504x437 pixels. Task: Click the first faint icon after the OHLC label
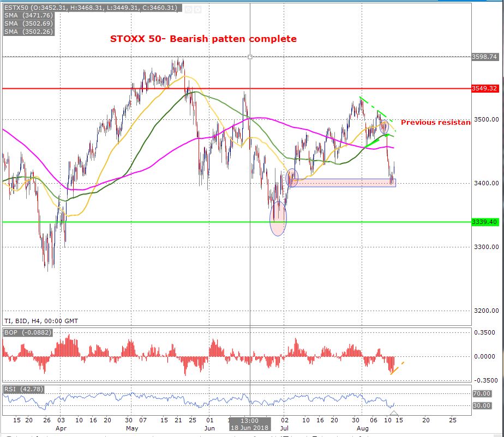pyautogui.click(x=188, y=10)
